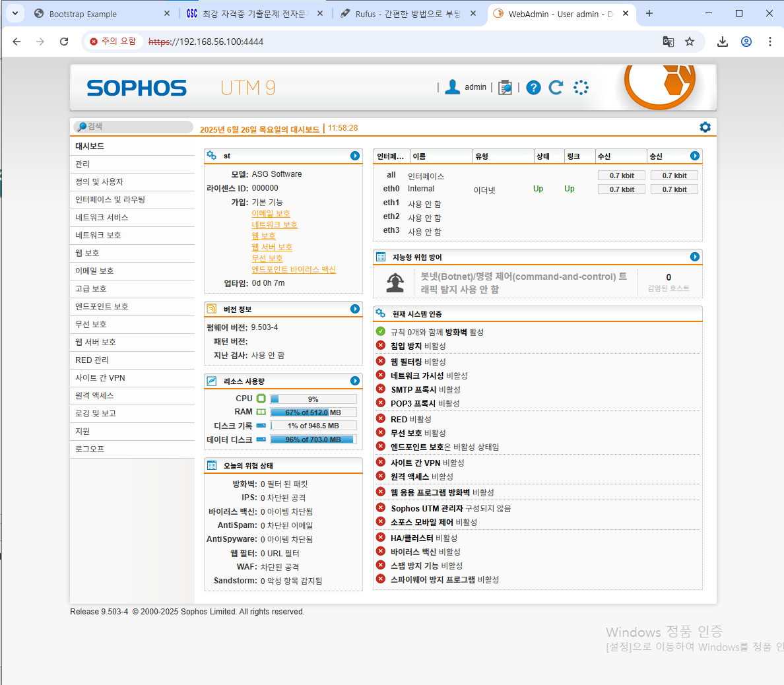Image resolution: width=784 pixels, height=685 pixels.
Task: Open 웹 보호 in the sidebar menu
Action: click(x=133, y=253)
